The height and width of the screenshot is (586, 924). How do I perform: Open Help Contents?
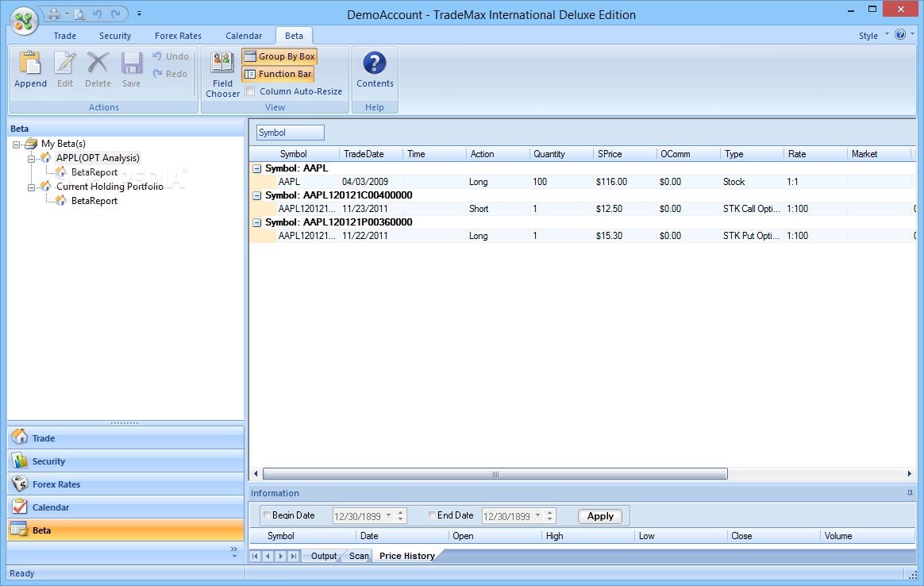pos(375,70)
